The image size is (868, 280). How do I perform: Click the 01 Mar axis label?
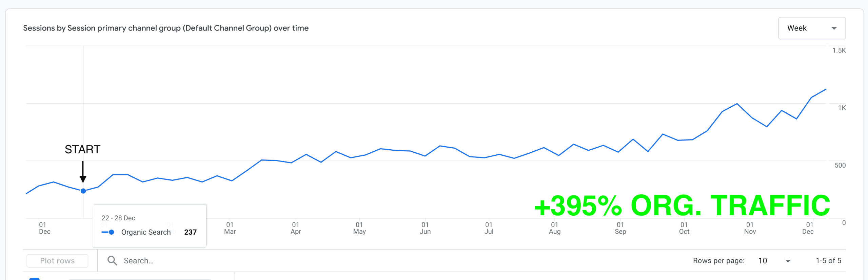pyautogui.click(x=230, y=228)
